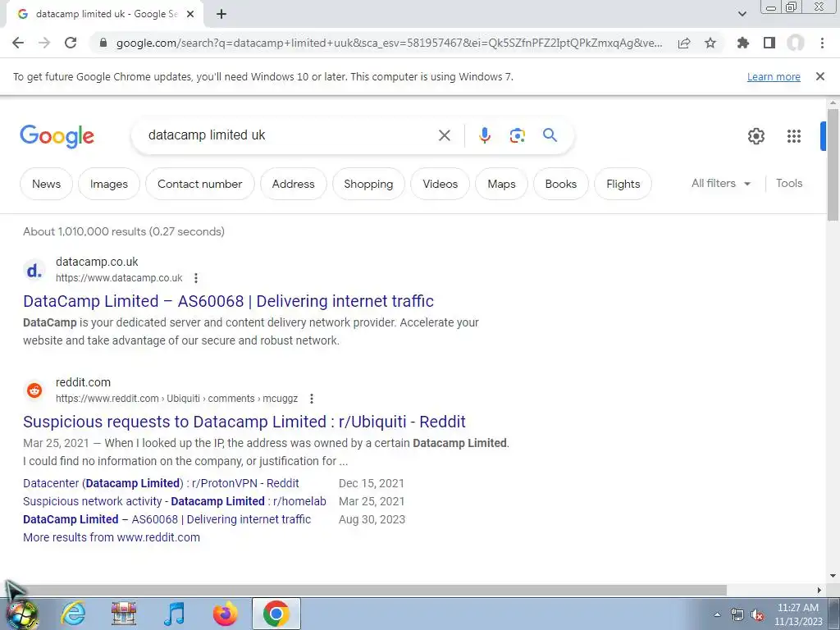The image size is (840, 630).
Task: Select the Contact number filter chip
Action: click(200, 184)
